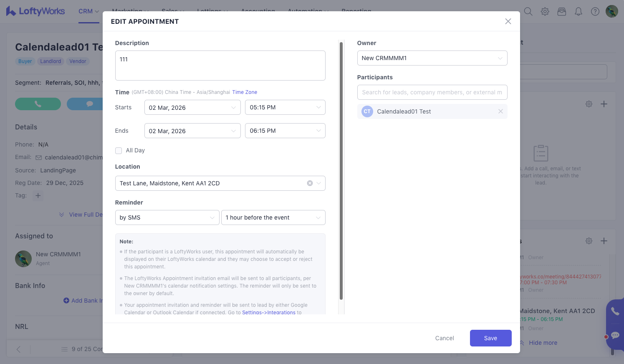This screenshot has height=364, width=624.
Task: Click the help question mark icon
Action: coord(595,11)
